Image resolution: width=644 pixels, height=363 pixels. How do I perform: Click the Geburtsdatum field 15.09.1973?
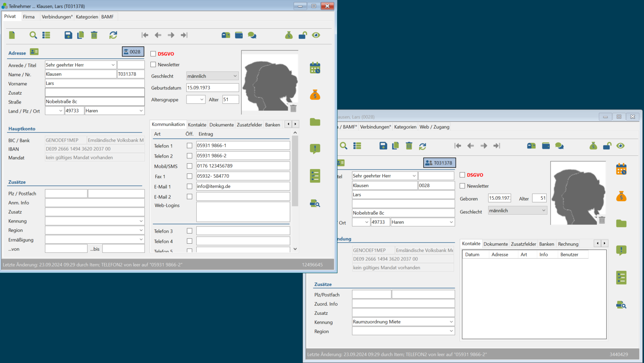(212, 88)
